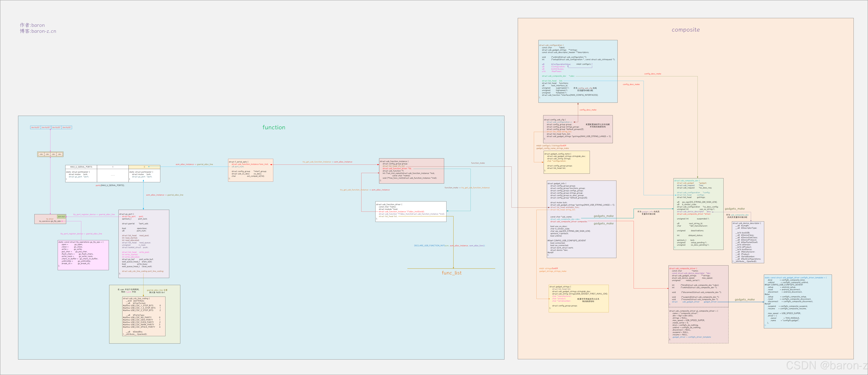Click the MAX_U_SERIAL_PORTS table header cell
Image resolution: width=868 pixels, height=375 pixels.
pos(81,167)
